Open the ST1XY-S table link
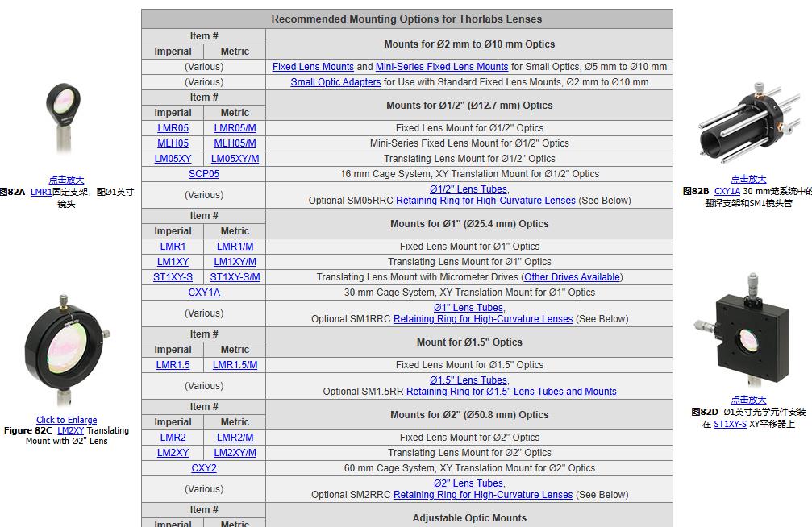812x527 pixels. pos(173,277)
